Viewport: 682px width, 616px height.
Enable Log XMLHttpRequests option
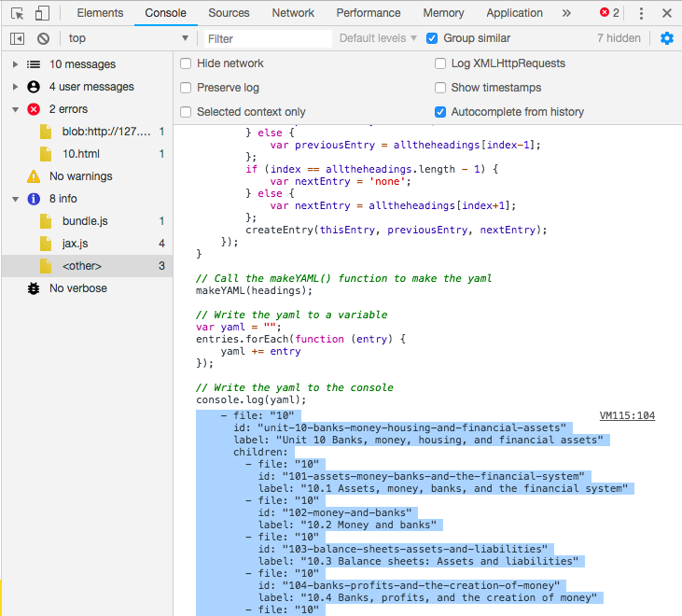click(x=440, y=63)
